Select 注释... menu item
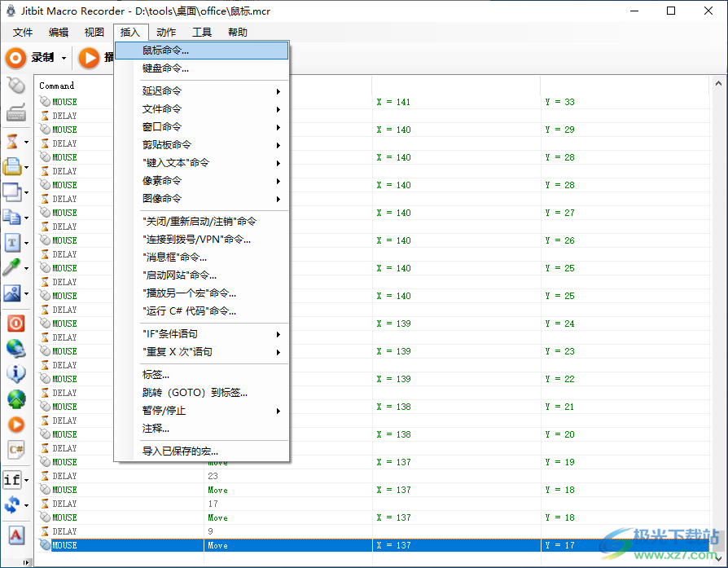The width and height of the screenshot is (728, 568). tap(201, 429)
